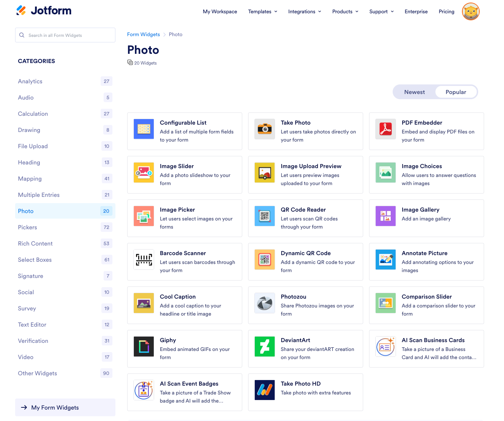
Task: Select the Barcode Scanner widget icon
Action: pos(144,259)
